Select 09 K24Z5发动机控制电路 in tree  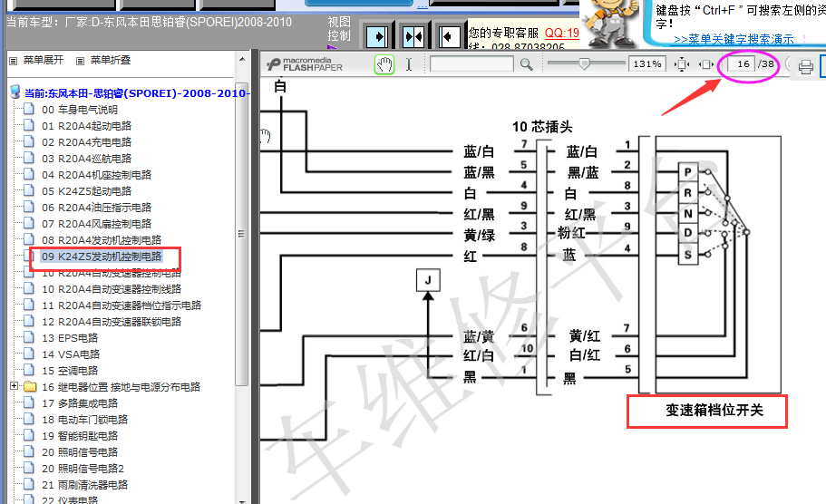coord(102,257)
